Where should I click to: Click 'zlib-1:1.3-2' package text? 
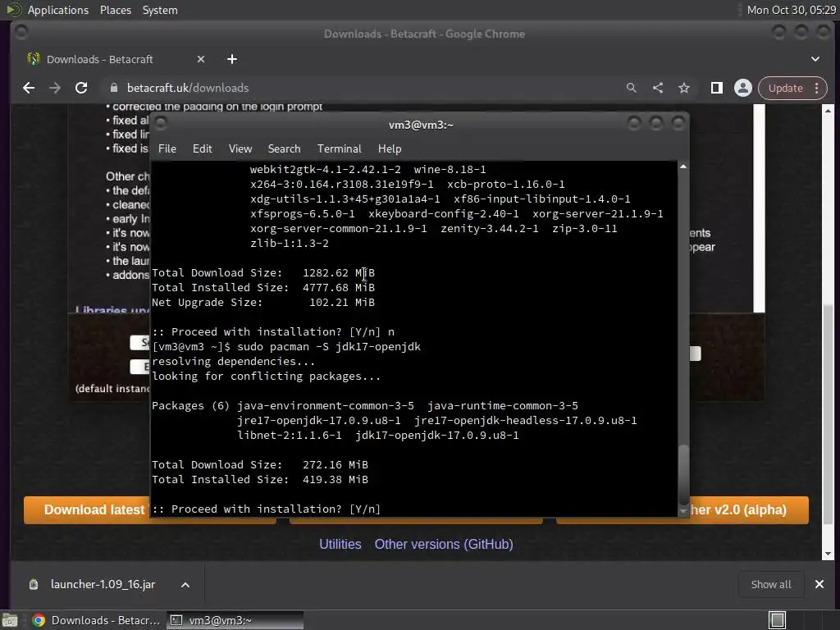290,243
